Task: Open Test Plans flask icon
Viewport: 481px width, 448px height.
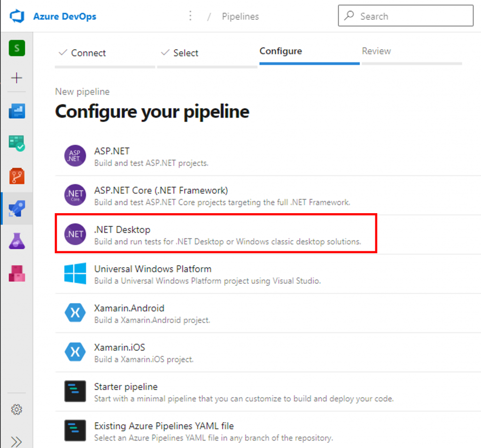Action: click(17, 241)
